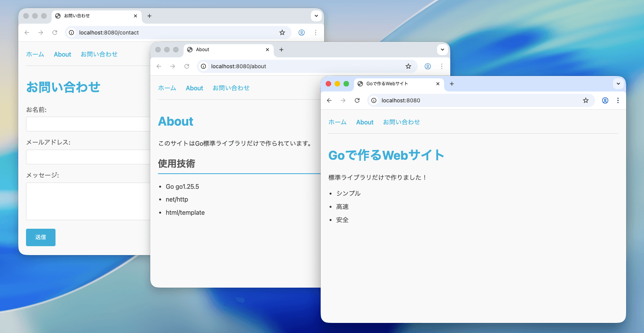The image size is (644, 333).
Task: Click the Goで作るWebサイト page heading
Action: [386, 155]
